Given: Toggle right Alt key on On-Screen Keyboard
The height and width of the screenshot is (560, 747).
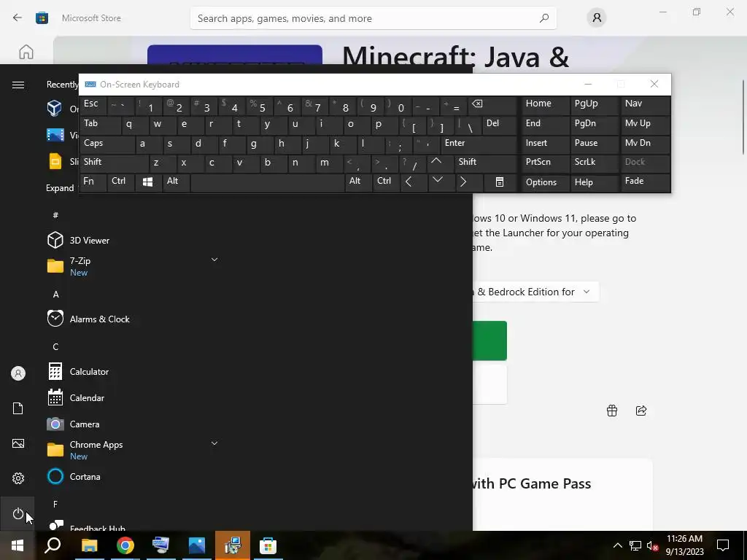Looking at the screenshot, I should pyautogui.click(x=357, y=182).
